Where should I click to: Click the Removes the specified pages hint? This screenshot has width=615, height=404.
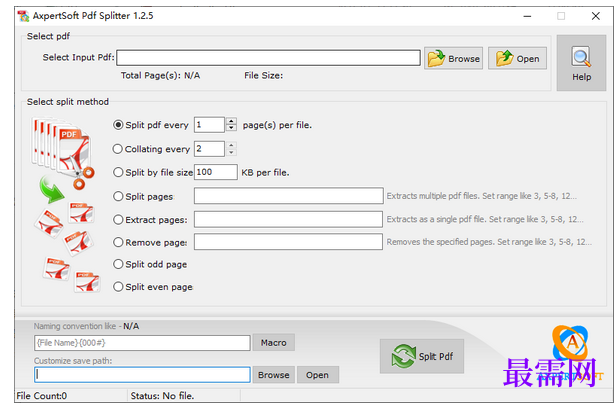(x=489, y=242)
